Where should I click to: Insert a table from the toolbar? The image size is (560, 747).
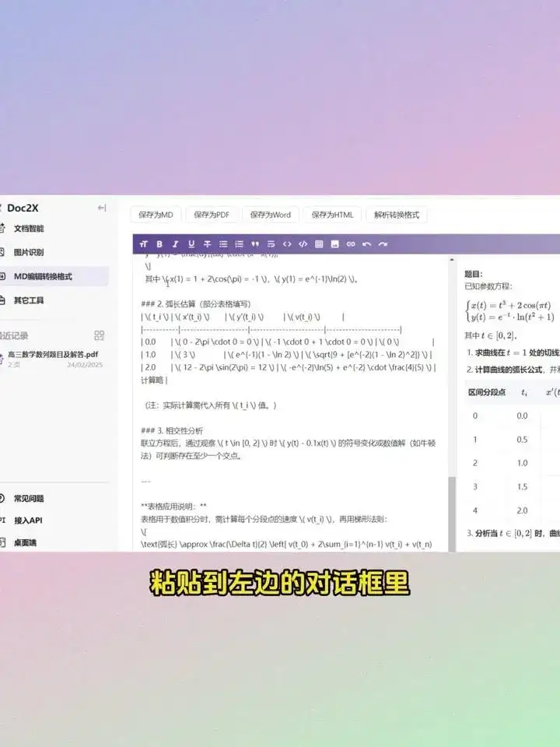pyautogui.click(x=319, y=244)
